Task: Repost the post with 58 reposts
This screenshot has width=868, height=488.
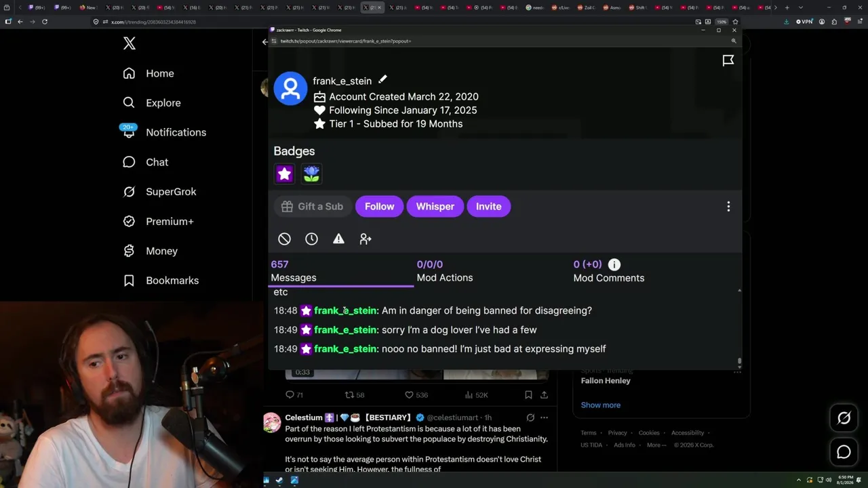Action: tap(349, 394)
